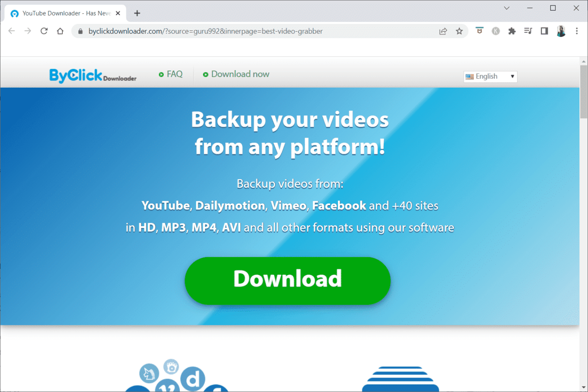Click the 'AVI' format text
Viewport: 588px width, 392px height.
click(232, 227)
